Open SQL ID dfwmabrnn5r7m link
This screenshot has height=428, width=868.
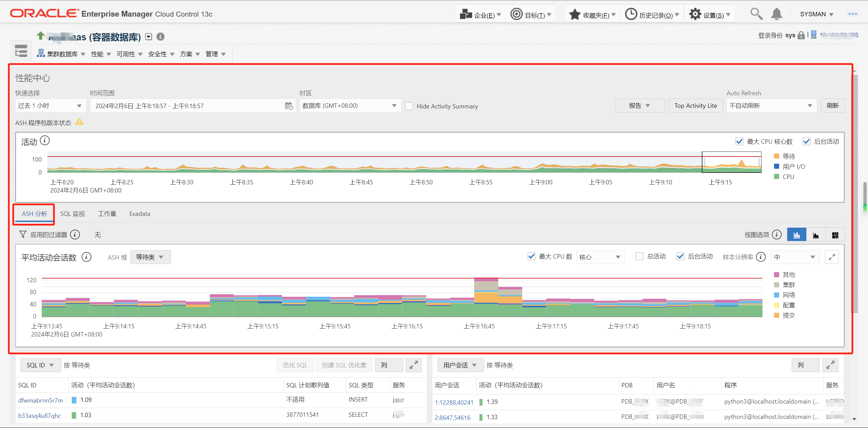coord(40,400)
